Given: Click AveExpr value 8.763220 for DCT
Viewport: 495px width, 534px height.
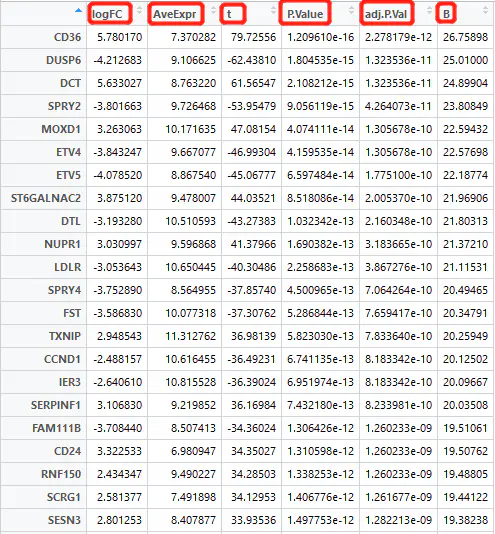Looking at the screenshot, I should (x=193, y=83).
